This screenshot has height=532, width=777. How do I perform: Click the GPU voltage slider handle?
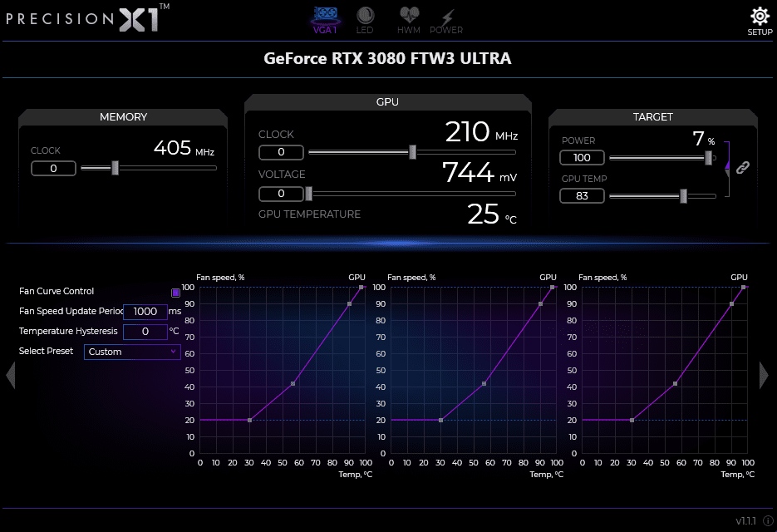pos(308,194)
